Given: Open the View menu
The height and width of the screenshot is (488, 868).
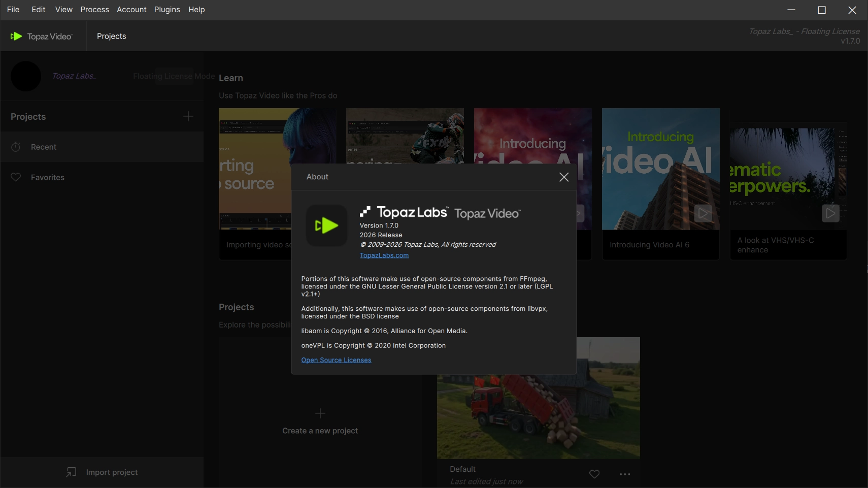Looking at the screenshot, I should 64,10.
